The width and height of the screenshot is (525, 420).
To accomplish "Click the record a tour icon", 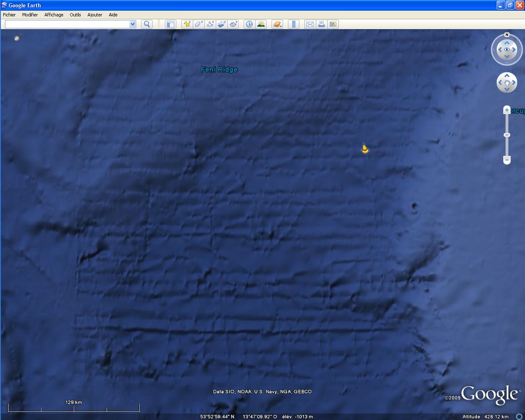I will pos(233,24).
